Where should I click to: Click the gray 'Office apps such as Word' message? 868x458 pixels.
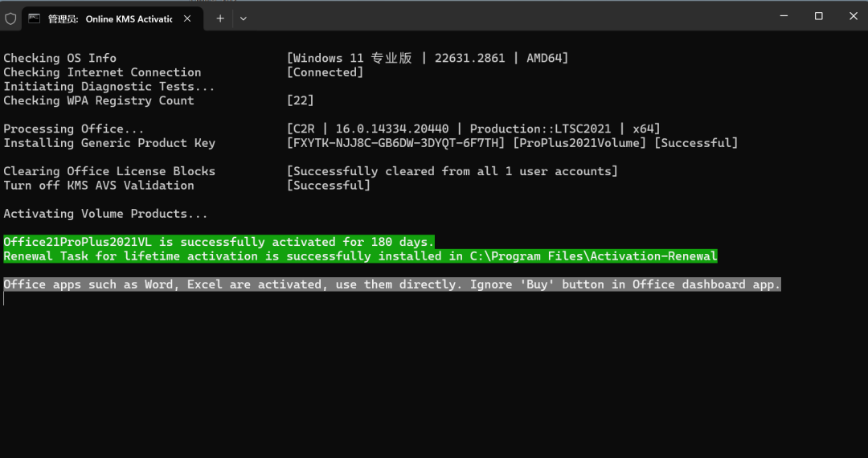[x=391, y=284]
